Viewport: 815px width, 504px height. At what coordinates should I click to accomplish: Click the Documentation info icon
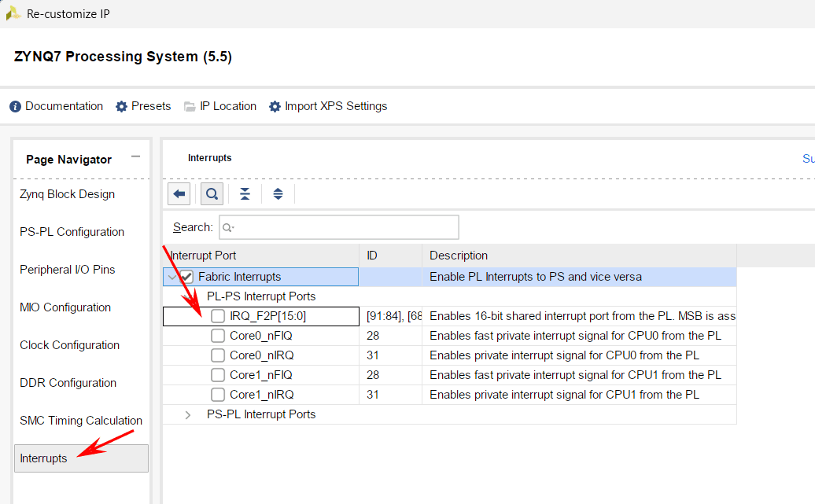(16, 106)
